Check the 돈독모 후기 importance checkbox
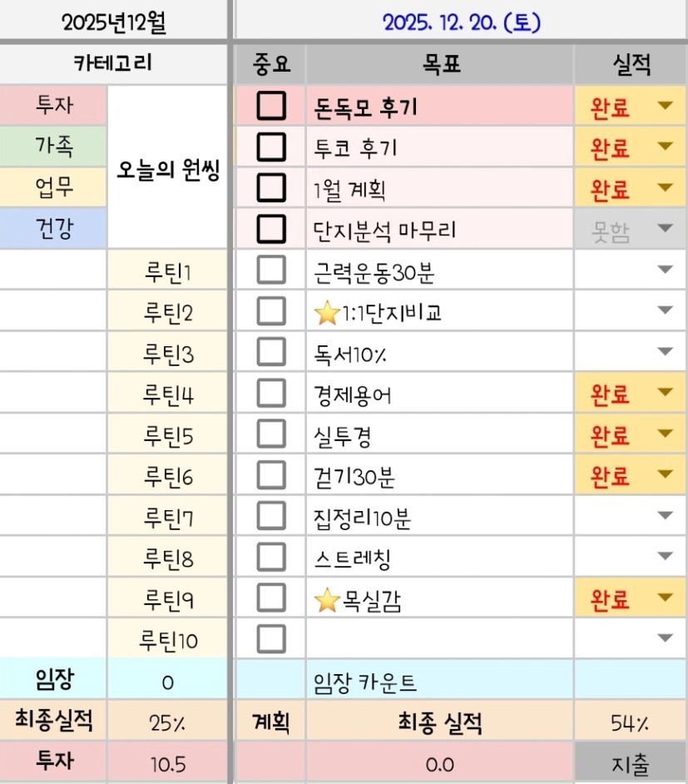Screen dimensions: 688x784 (x=271, y=107)
